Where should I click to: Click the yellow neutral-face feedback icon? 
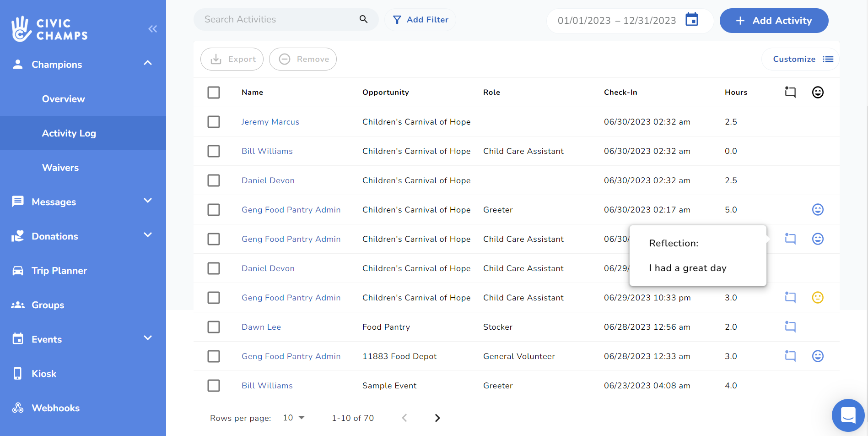[x=817, y=298]
